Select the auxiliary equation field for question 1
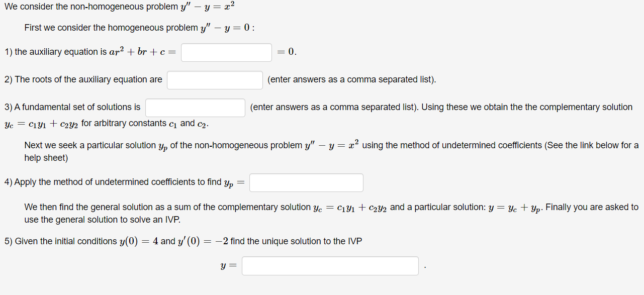The width and height of the screenshot is (644, 295). 226,52
